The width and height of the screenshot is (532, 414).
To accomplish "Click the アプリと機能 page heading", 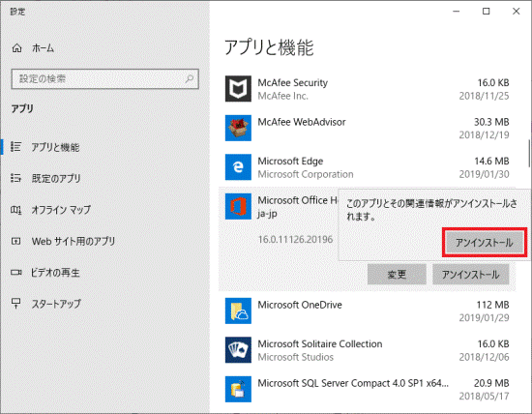I will pos(269,47).
